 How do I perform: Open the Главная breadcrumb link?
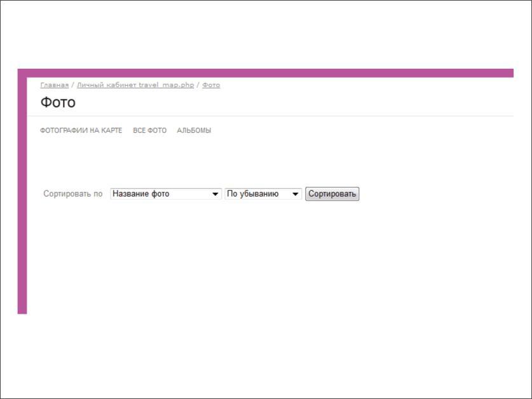click(x=54, y=85)
